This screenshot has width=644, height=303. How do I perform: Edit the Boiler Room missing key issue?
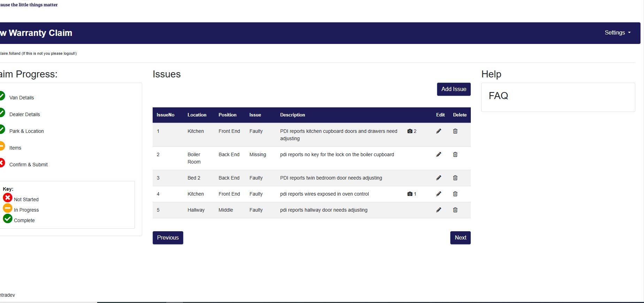[x=439, y=154]
